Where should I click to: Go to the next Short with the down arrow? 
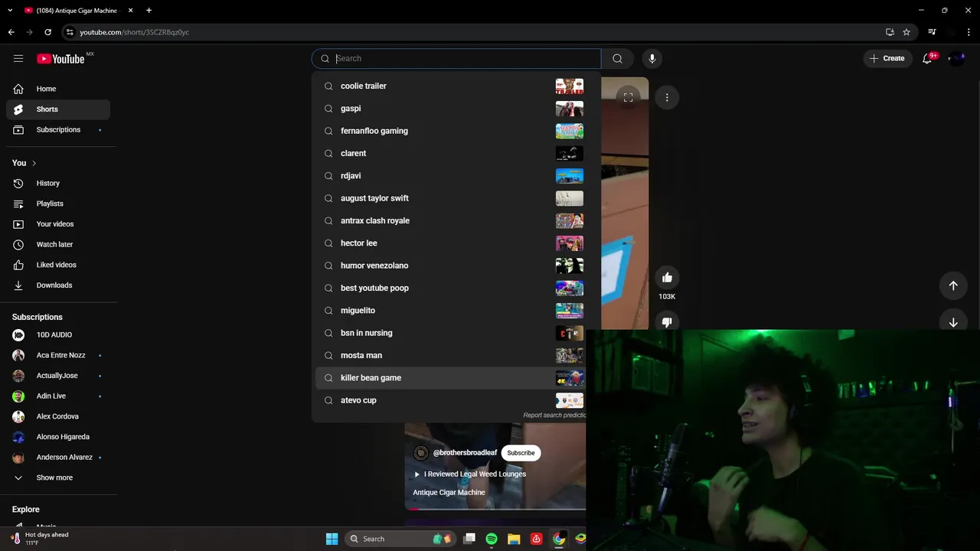953,322
